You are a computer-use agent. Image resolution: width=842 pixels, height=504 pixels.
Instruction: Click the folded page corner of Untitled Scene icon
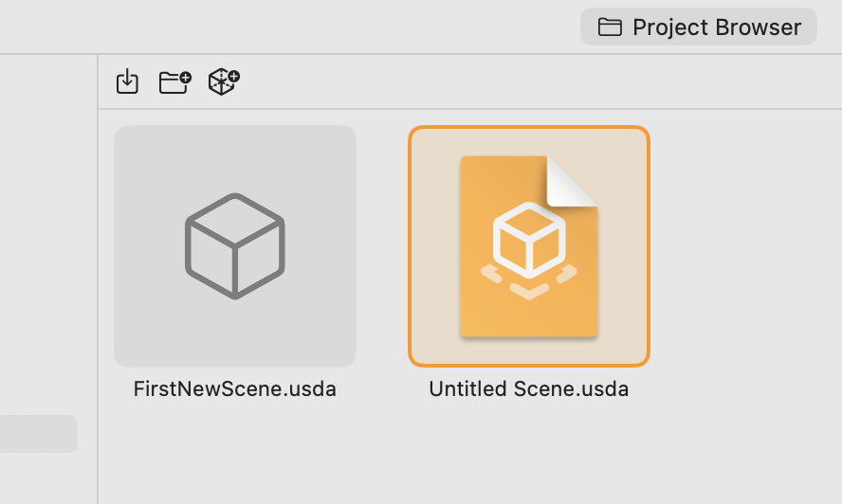[572, 182]
